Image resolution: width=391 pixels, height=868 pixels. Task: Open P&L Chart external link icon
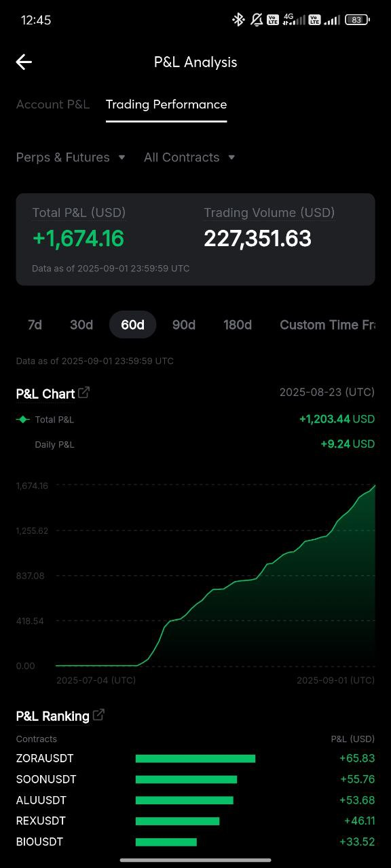click(84, 393)
